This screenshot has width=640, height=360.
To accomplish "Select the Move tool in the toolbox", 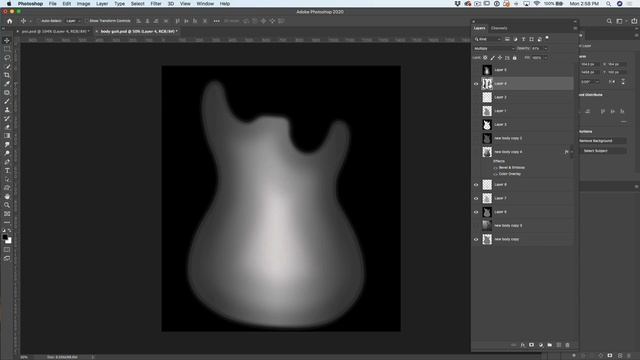I will click(x=7, y=40).
